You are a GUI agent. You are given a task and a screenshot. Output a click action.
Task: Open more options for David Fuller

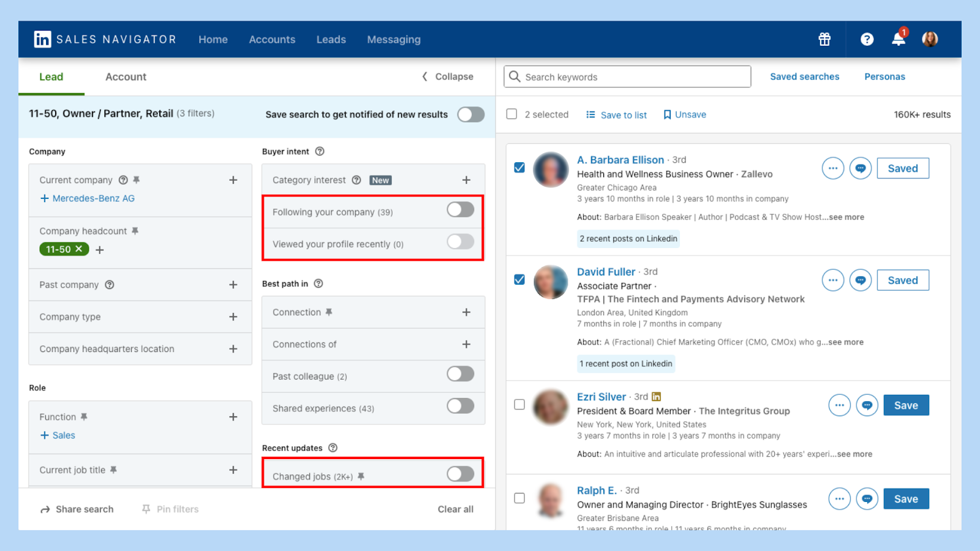[833, 280]
